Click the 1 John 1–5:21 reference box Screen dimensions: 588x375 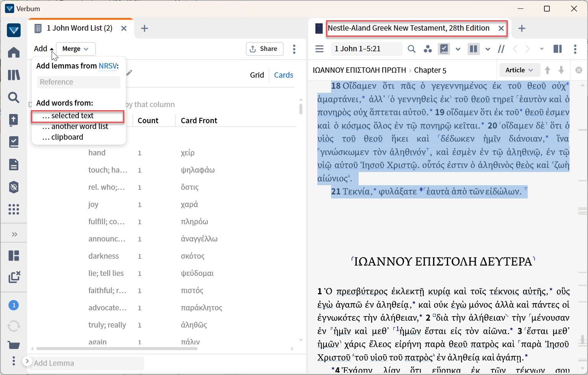click(x=366, y=49)
